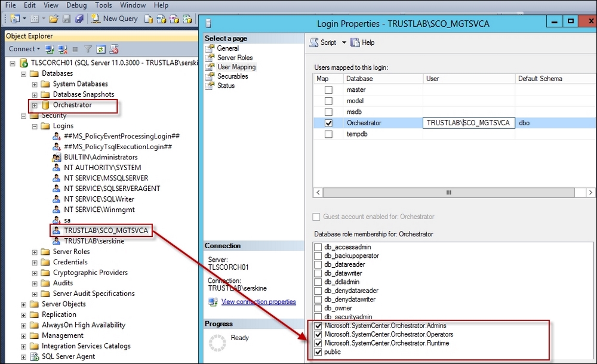597x364 pixels.
Task: Click Analysis Services MDX Query icon
Action: click(161, 18)
